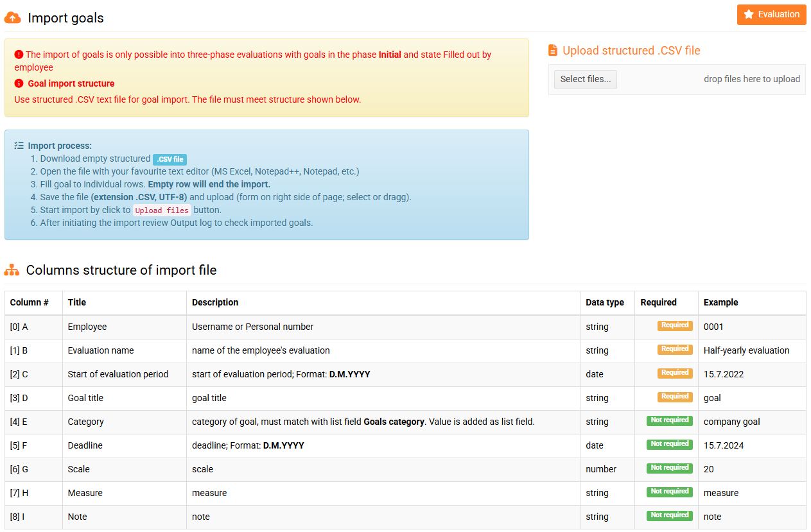Click the file icon beside Upload structured .CSV
Viewport: 811px width, 532px height.
tap(553, 51)
